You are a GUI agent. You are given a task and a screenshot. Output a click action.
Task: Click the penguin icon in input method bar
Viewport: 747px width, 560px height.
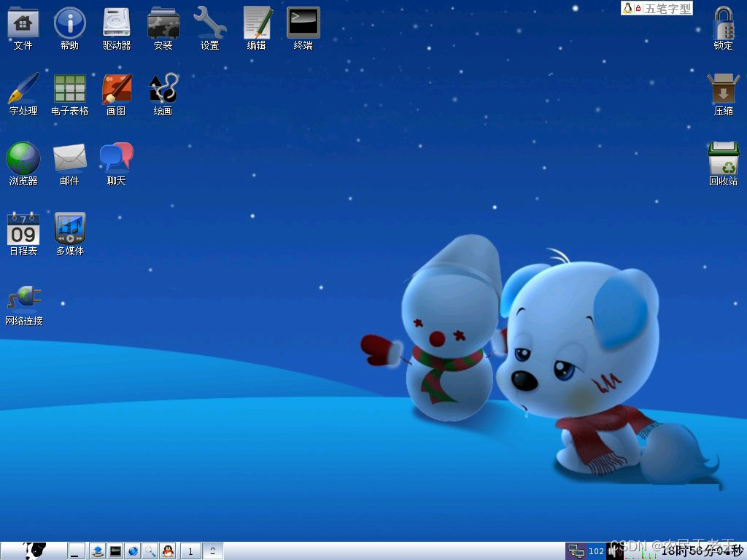[628, 8]
